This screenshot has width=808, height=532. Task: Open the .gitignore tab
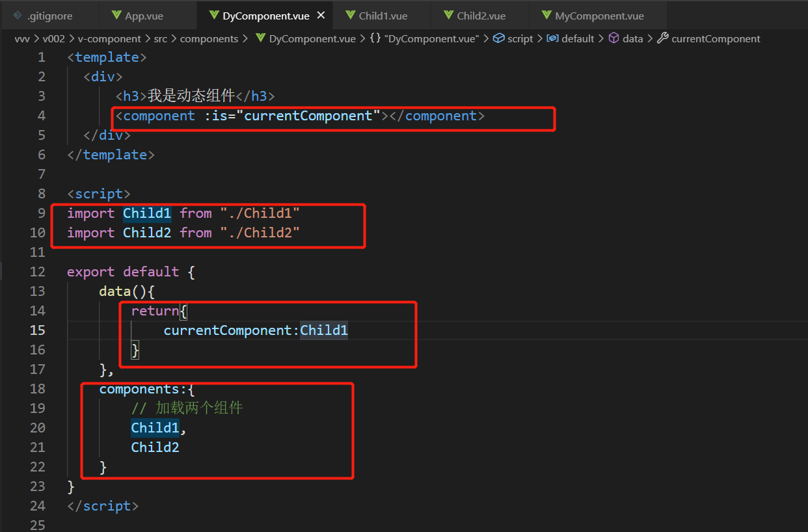[49, 16]
